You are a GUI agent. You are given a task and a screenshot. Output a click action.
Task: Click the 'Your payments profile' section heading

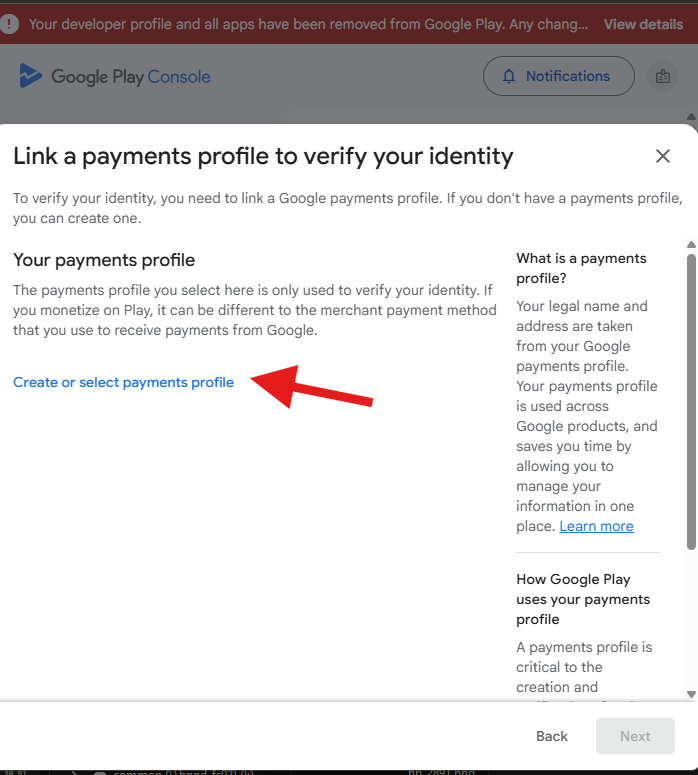[x=104, y=260]
